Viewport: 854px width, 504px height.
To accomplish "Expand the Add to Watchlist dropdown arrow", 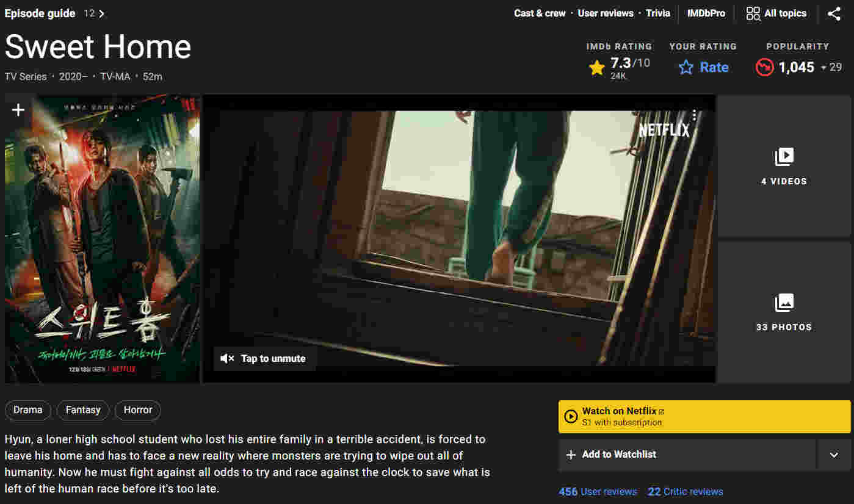I will tap(833, 455).
